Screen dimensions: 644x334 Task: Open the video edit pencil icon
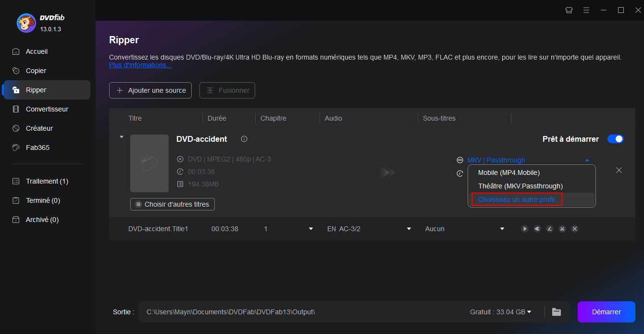click(x=550, y=229)
